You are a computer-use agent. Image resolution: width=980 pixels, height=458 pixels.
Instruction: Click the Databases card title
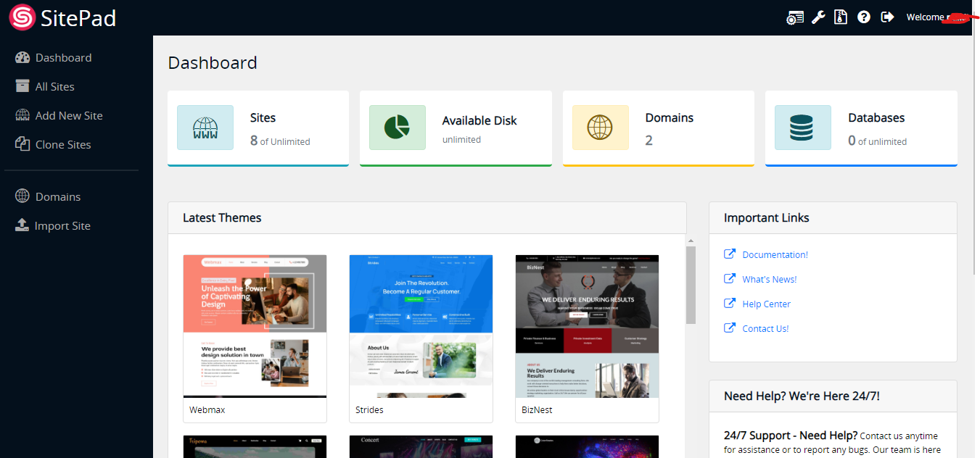[x=876, y=117]
